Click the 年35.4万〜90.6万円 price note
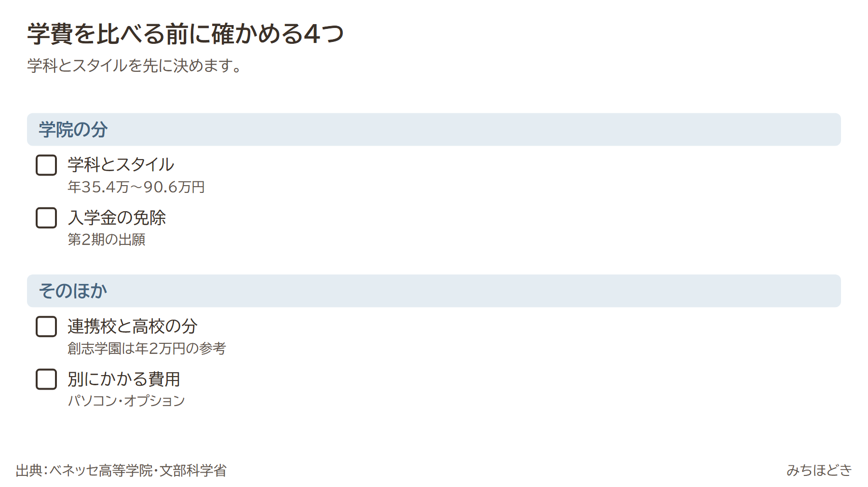This screenshot has width=868, height=487. click(x=136, y=187)
